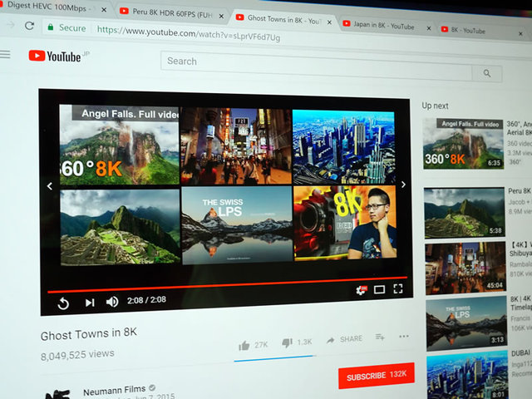Reload the page in Chrome

(x=30, y=25)
